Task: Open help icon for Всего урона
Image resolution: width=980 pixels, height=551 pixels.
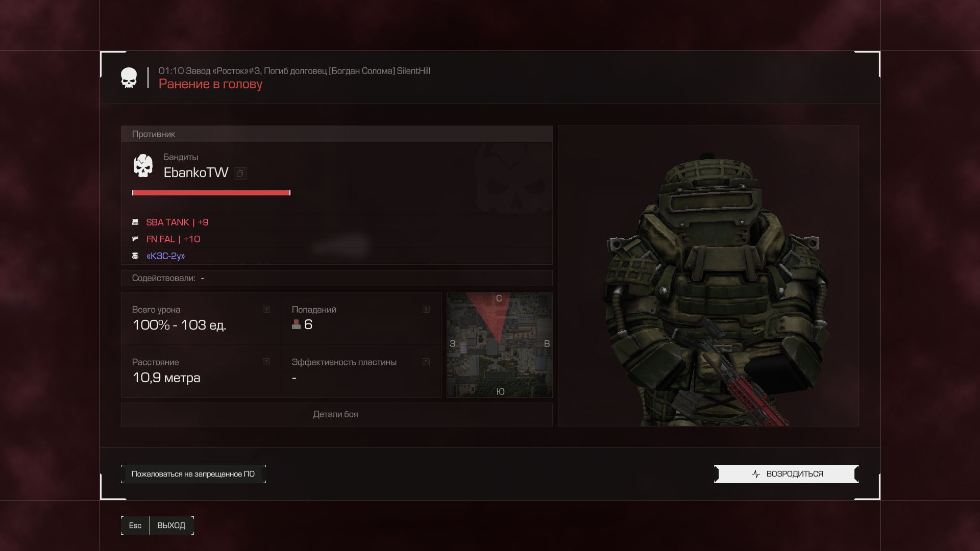Action: click(266, 309)
